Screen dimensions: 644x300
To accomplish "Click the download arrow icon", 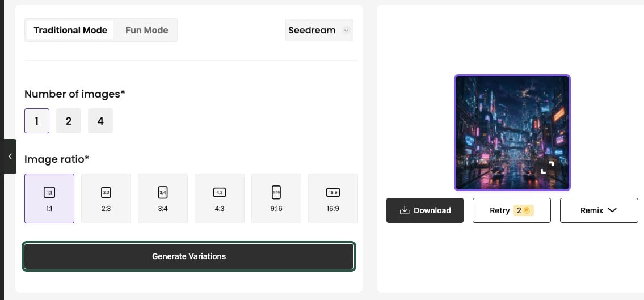I will tap(405, 210).
